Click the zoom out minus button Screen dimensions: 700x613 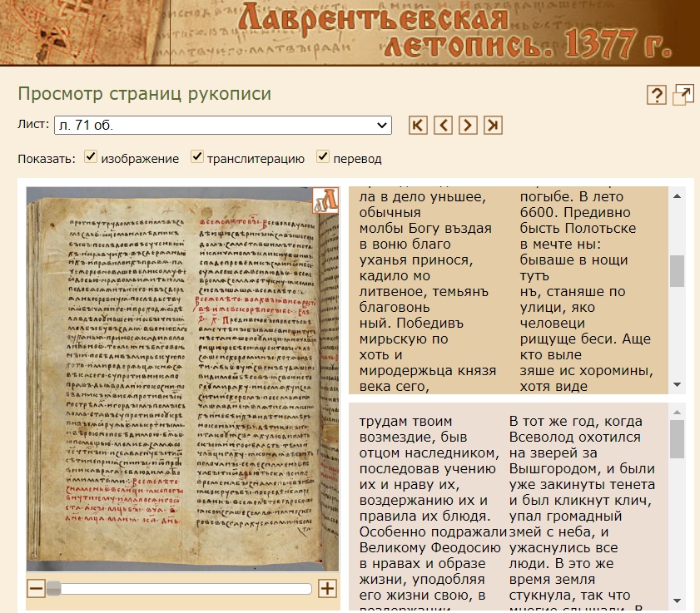(x=36, y=588)
